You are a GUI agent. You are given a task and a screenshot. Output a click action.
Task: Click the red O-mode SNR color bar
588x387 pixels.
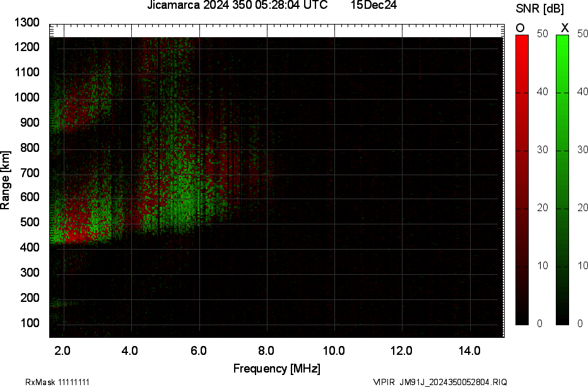point(522,180)
